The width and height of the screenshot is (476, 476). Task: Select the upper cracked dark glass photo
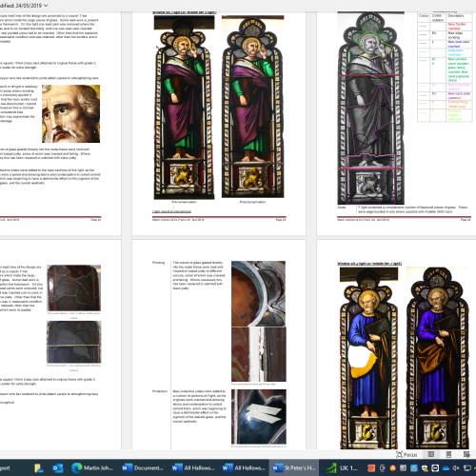coord(73,288)
